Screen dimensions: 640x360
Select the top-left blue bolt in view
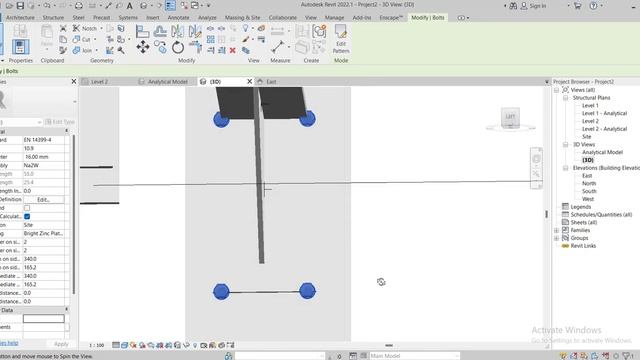(221, 120)
